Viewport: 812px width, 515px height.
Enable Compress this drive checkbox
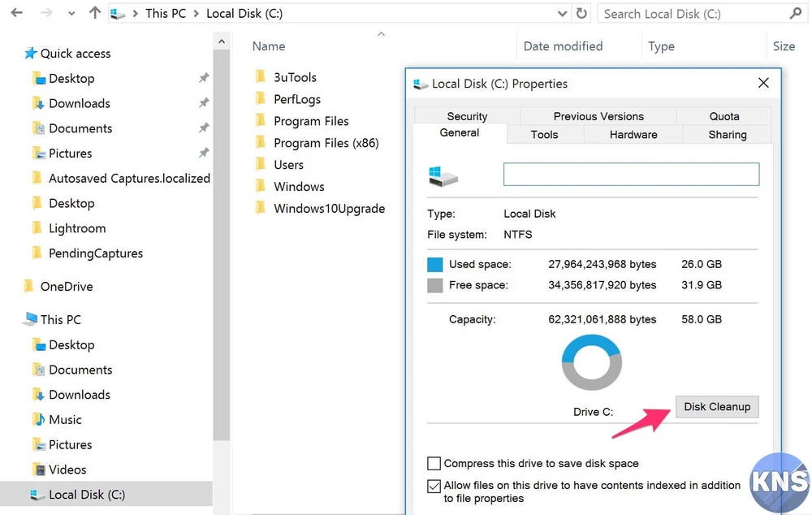tap(434, 464)
